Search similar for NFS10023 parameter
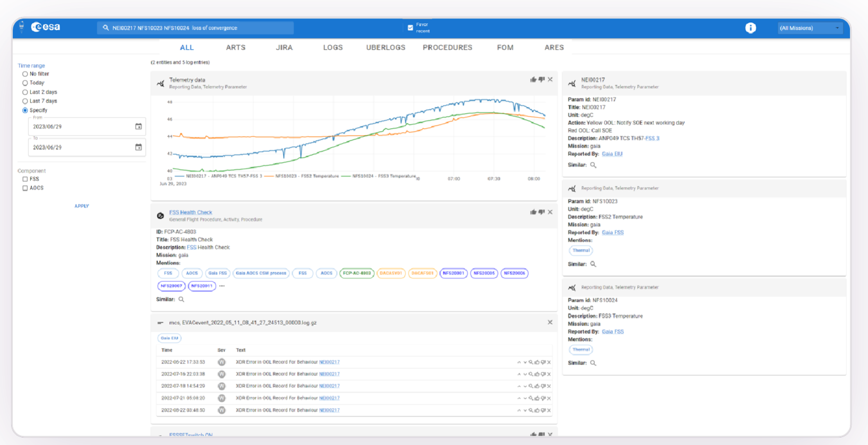 coord(593,264)
